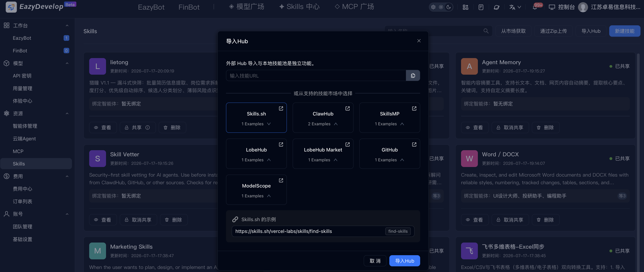This screenshot has height=272, width=644.
Task: Open LobeHub Market external link icon
Action: (x=348, y=145)
